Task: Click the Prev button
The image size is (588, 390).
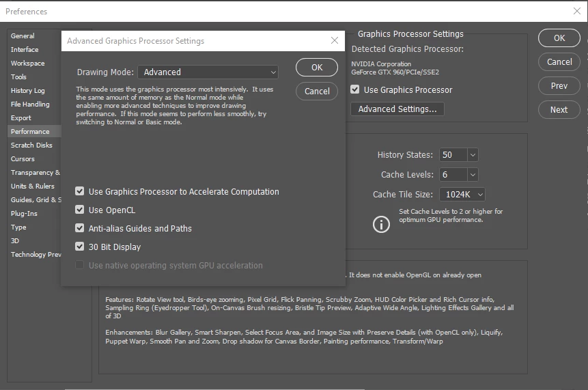Action: click(559, 86)
